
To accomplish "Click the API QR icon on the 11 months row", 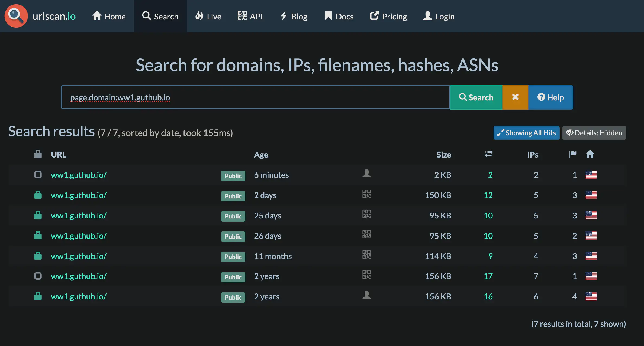I will click(366, 254).
